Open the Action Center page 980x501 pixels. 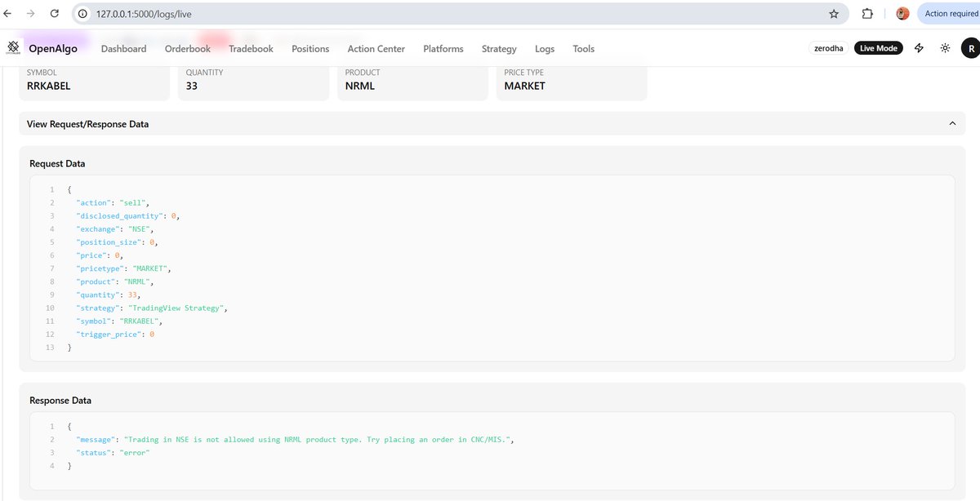point(376,49)
